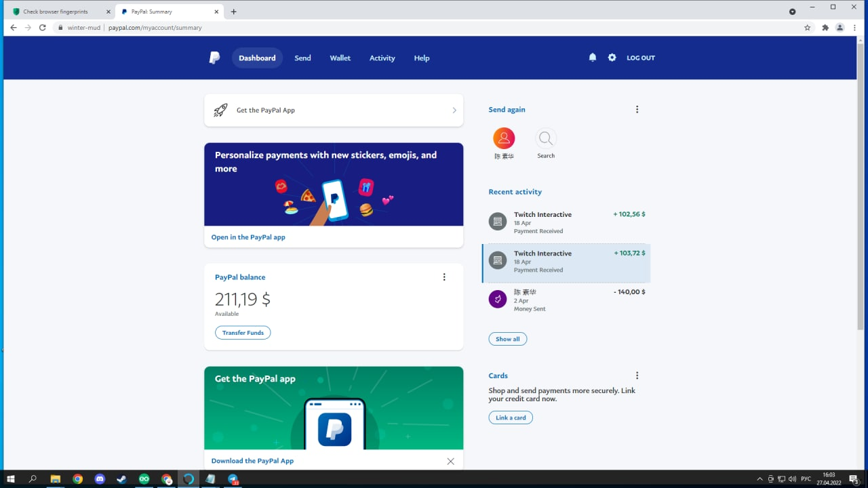The width and height of the screenshot is (868, 488).
Task: Click the Search contacts magnifier icon
Action: (546, 139)
